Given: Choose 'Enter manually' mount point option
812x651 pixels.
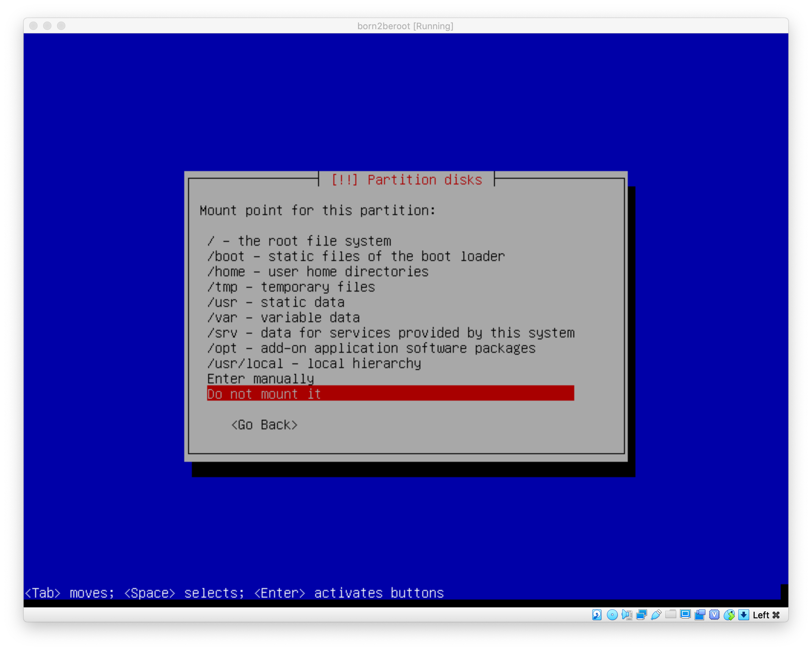Looking at the screenshot, I should 260,379.
